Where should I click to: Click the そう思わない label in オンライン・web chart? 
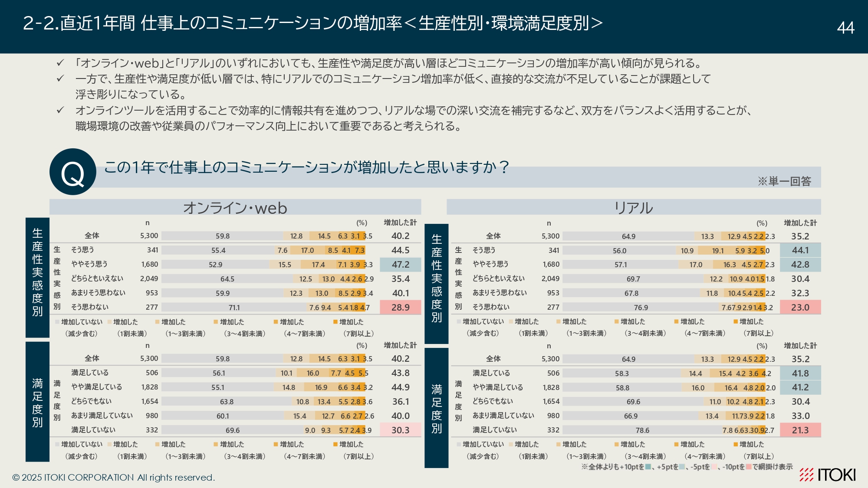90,307
